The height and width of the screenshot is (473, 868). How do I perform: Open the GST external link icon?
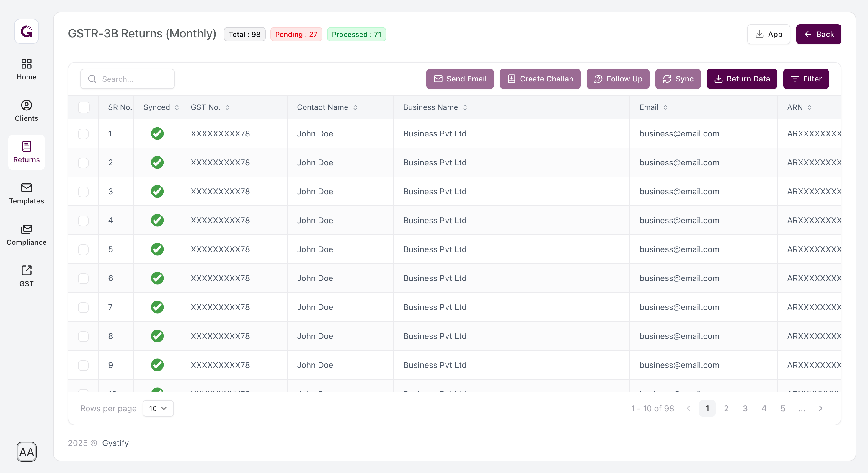point(26,270)
